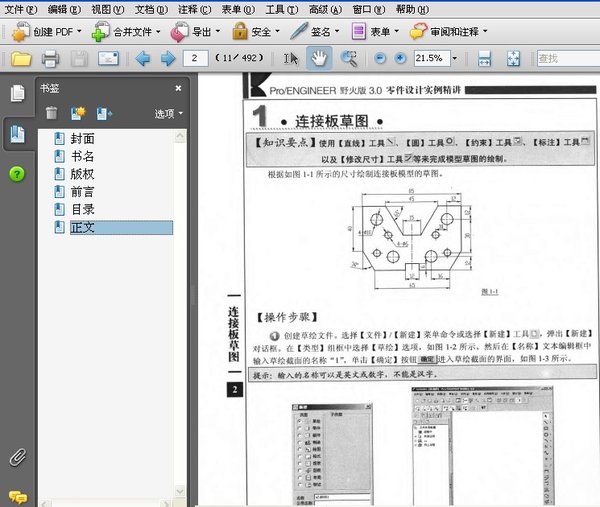Open the 文件 menu

(x=18, y=8)
